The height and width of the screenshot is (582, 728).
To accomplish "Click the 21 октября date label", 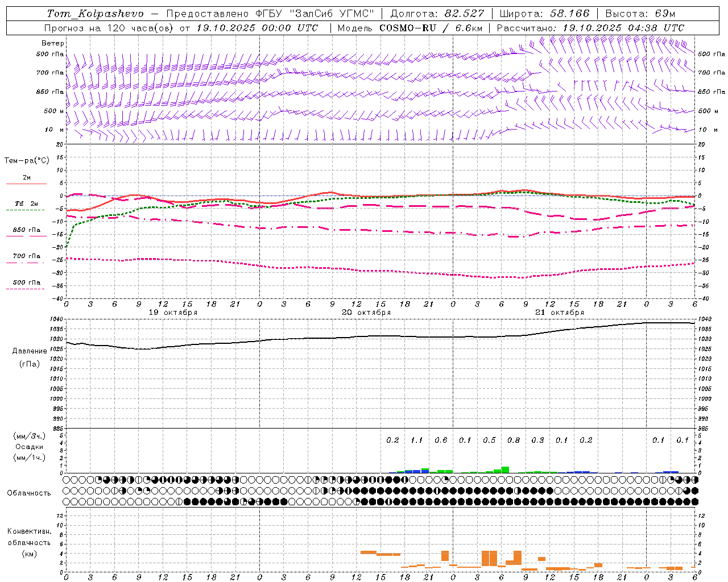I will pos(560,312).
